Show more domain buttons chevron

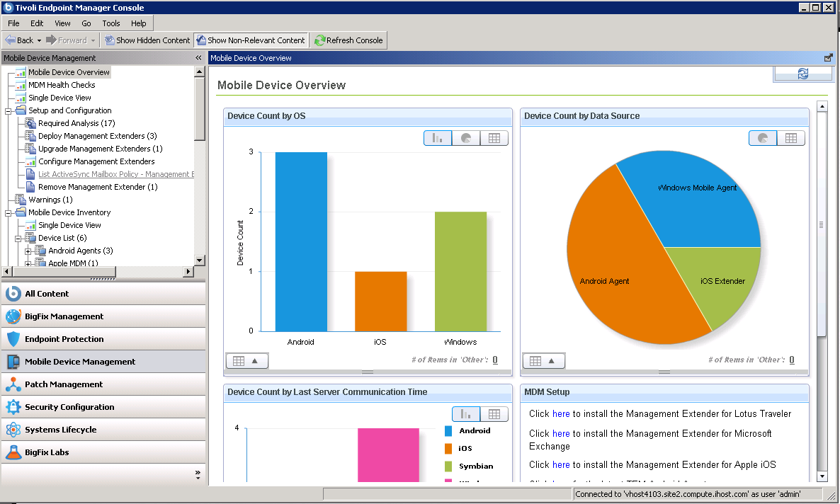point(198,474)
